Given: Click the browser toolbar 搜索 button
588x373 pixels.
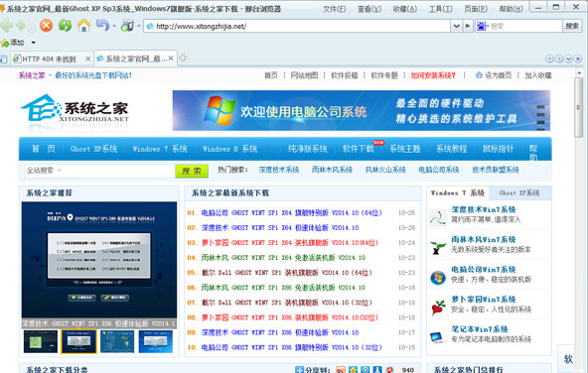Looking at the screenshot, I should 573,26.
